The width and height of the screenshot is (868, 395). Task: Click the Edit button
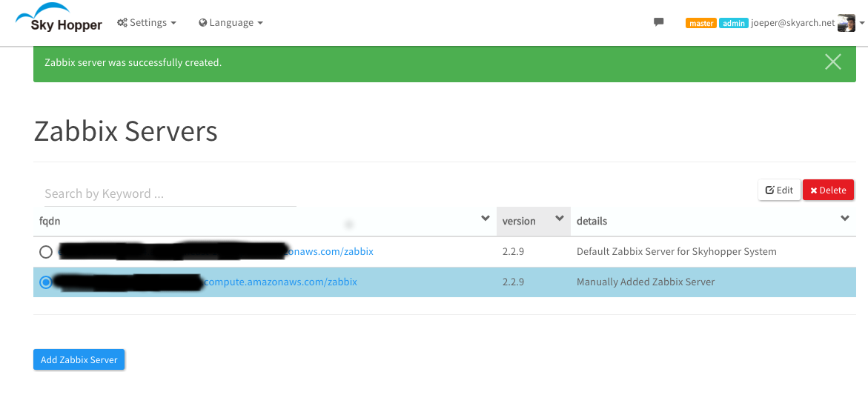coord(779,190)
